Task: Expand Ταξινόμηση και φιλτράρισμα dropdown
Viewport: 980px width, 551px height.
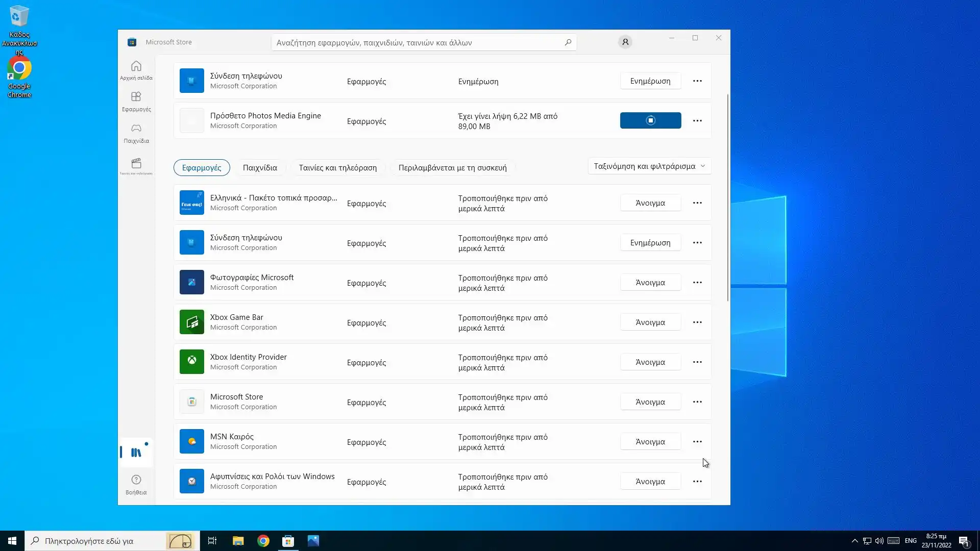Action: tap(649, 166)
